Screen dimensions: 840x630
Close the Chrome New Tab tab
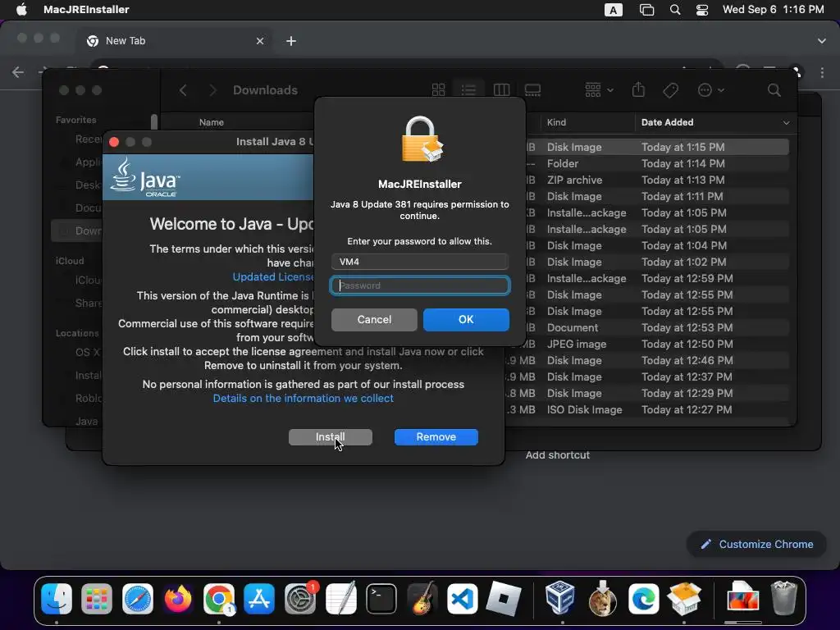point(260,41)
